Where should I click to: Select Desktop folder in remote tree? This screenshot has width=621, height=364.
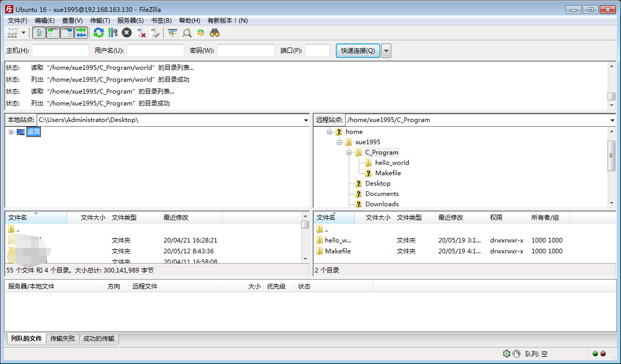pyautogui.click(x=378, y=184)
